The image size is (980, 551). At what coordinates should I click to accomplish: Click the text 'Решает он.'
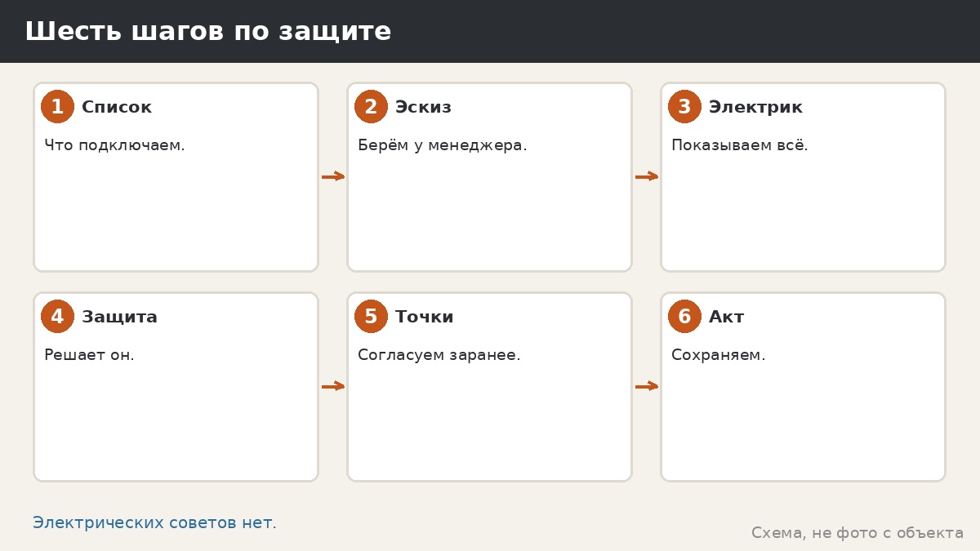(x=89, y=355)
